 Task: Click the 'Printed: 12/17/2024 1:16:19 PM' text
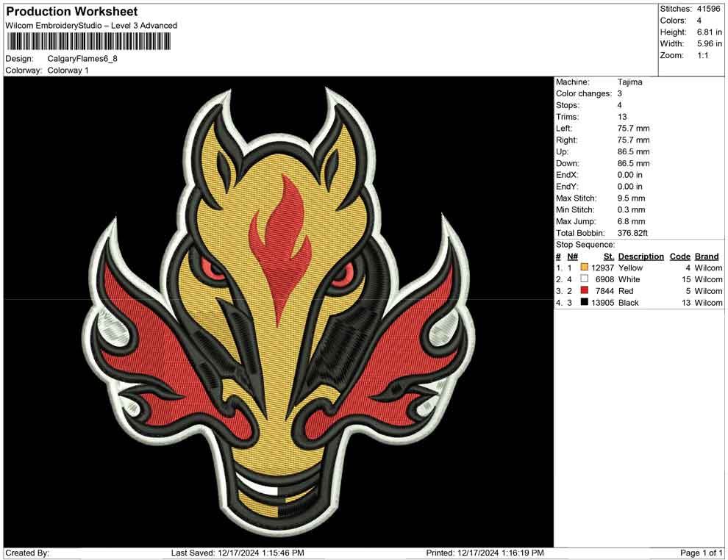485,553
